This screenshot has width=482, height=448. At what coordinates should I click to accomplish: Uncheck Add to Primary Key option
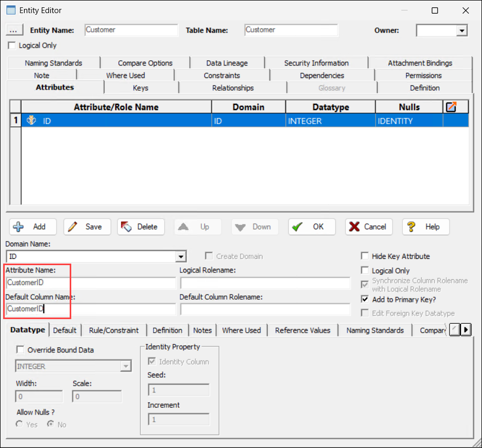pyautogui.click(x=365, y=300)
